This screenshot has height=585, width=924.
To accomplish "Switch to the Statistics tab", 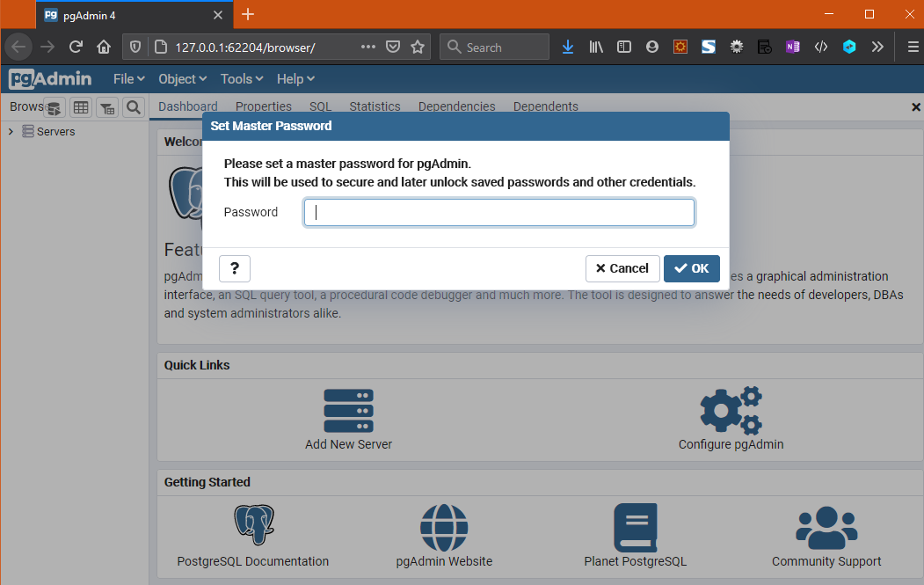I will click(x=375, y=106).
